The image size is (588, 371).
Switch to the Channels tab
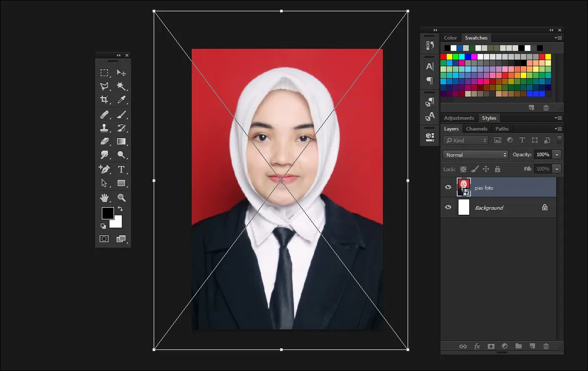point(476,128)
